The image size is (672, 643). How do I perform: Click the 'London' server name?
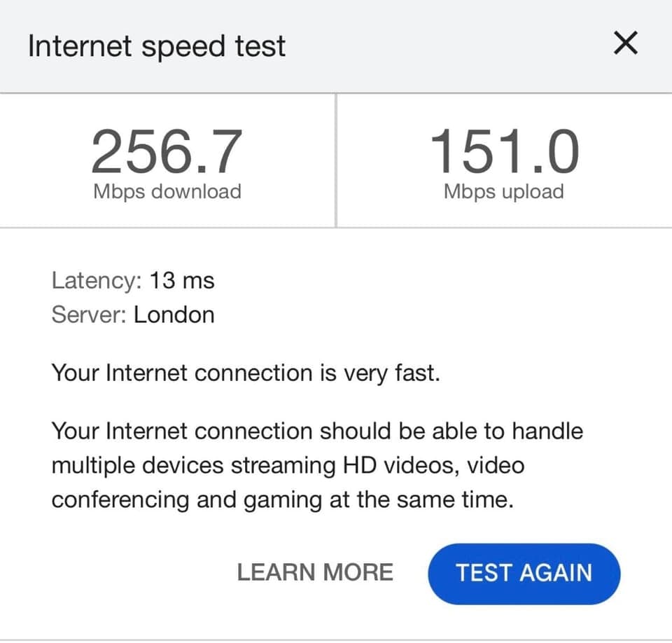[174, 314]
